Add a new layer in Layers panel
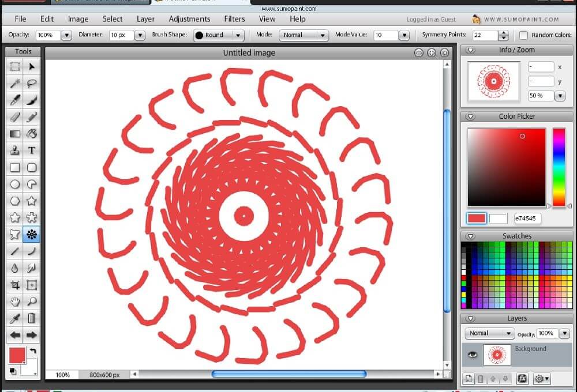 tap(469, 379)
